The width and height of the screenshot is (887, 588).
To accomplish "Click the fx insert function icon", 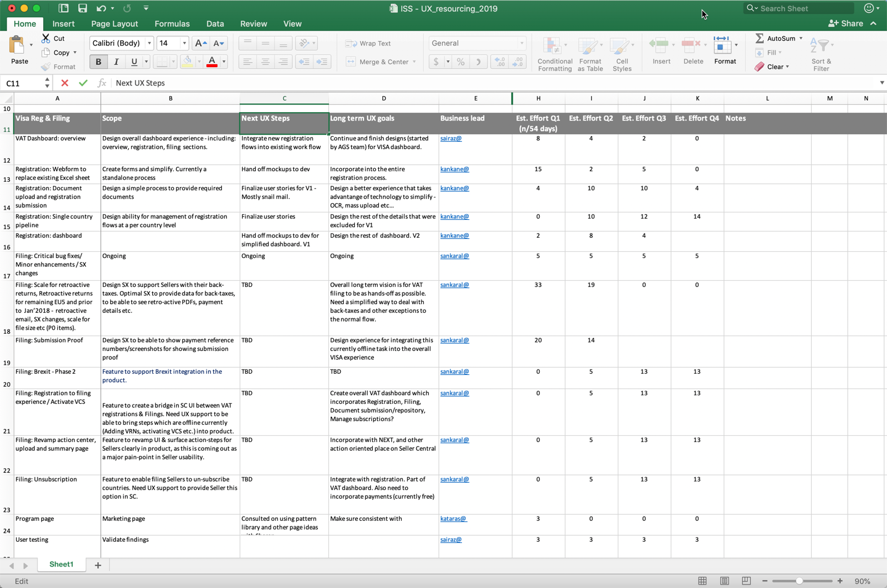I will click(x=102, y=83).
